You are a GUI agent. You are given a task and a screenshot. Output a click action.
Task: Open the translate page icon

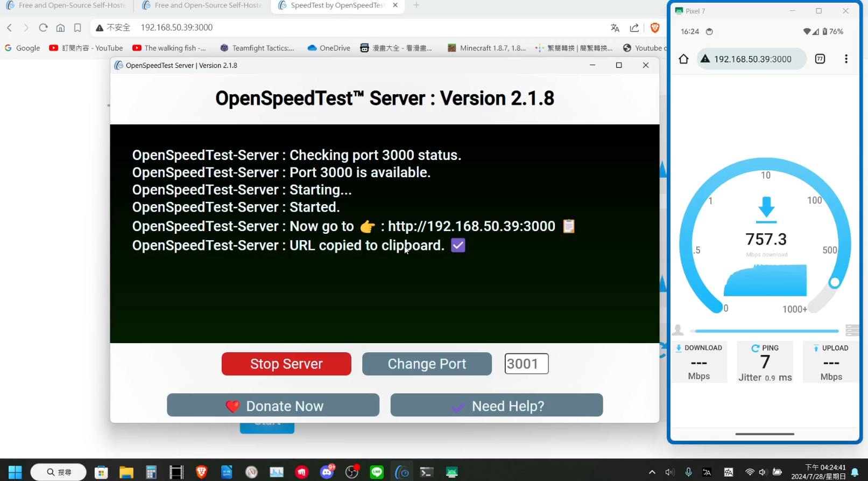[x=615, y=28]
